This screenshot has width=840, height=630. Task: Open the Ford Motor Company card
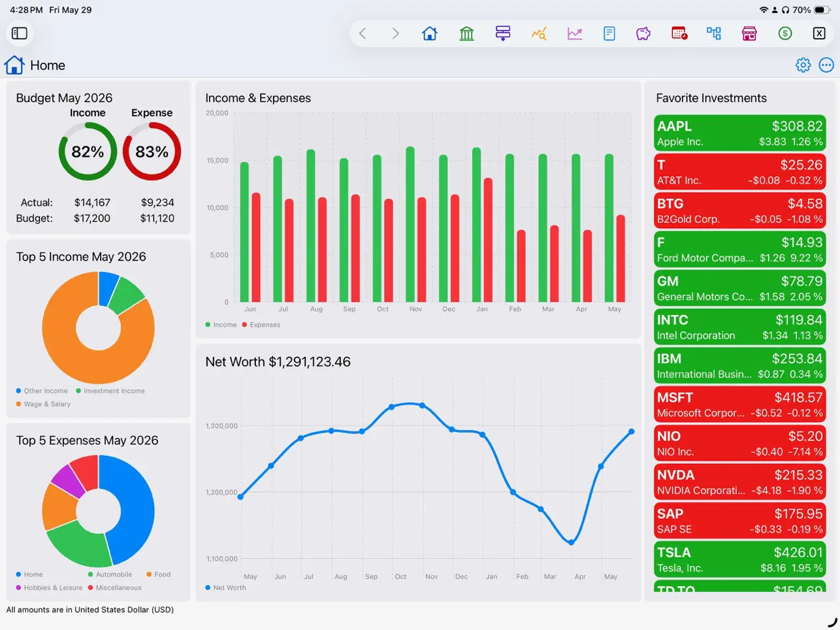click(739, 249)
